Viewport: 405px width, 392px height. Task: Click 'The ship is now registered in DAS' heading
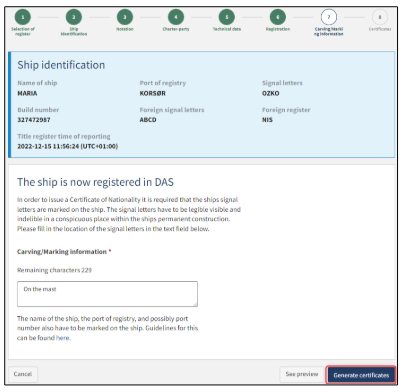95,182
